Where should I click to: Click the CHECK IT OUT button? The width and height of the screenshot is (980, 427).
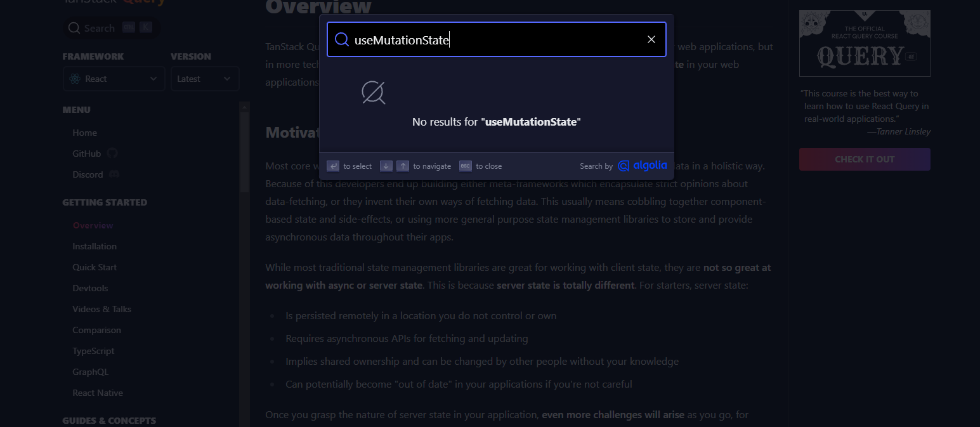pyautogui.click(x=865, y=159)
